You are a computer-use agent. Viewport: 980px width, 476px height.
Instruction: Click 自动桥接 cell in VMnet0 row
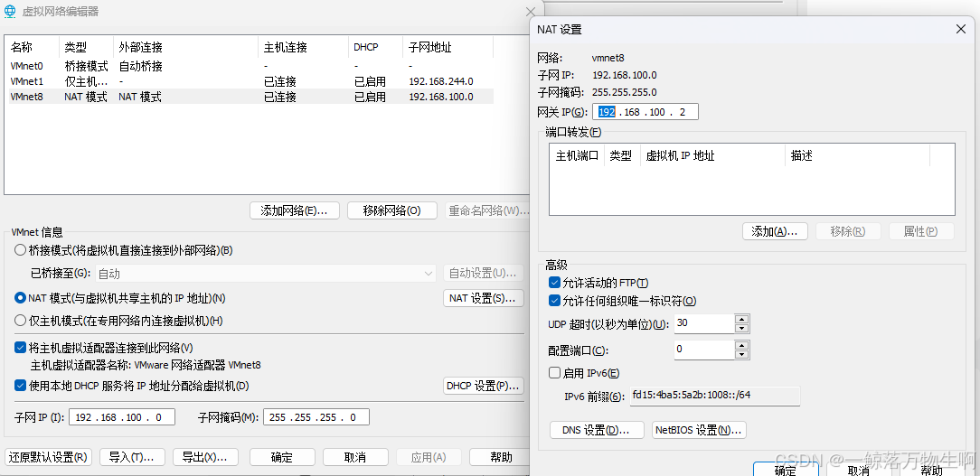pos(141,66)
